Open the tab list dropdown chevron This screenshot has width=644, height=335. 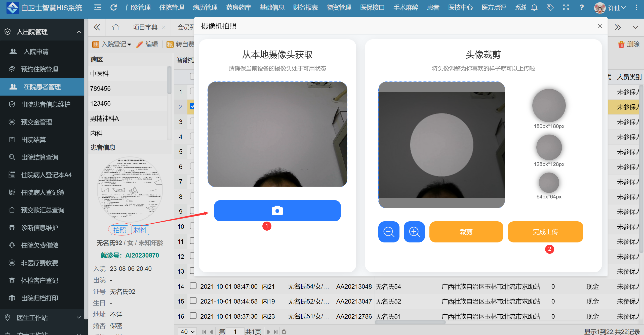pos(636,27)
